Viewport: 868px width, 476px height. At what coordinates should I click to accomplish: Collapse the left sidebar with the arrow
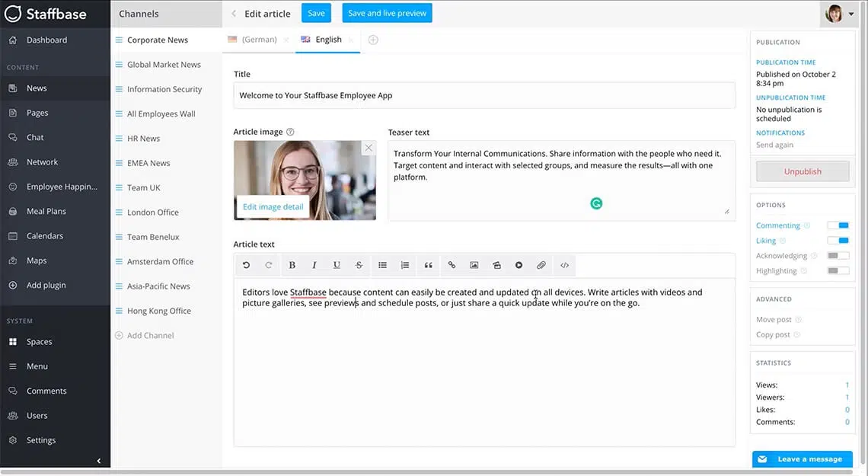pyautogui.click(x=98, y=461)
